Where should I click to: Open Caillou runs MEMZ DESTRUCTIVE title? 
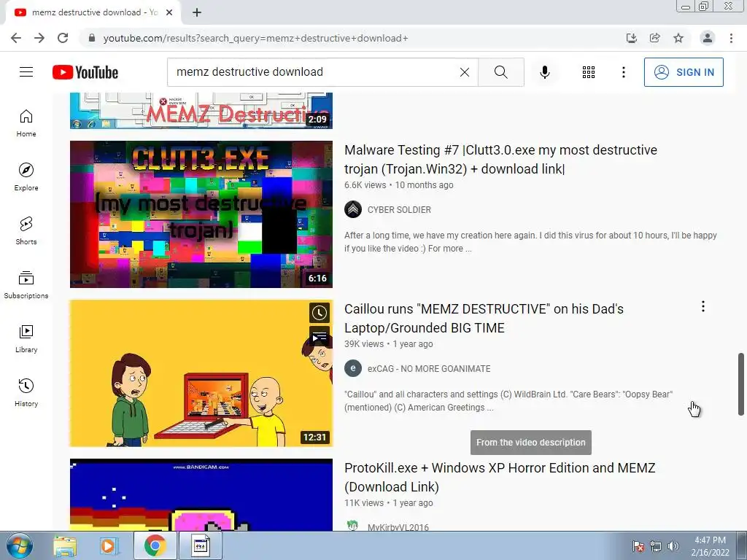(484, 319)
